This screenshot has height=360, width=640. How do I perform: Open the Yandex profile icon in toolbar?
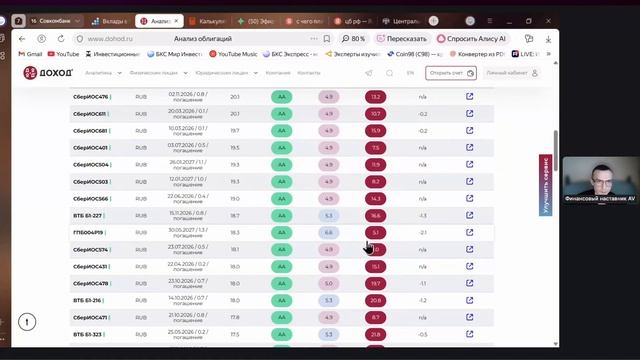[x=41, y=39]
